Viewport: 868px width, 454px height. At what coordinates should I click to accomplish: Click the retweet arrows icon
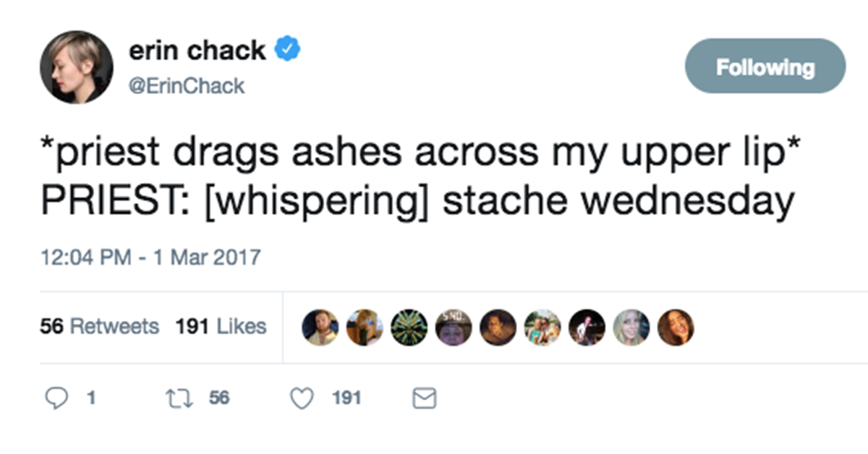175,398
